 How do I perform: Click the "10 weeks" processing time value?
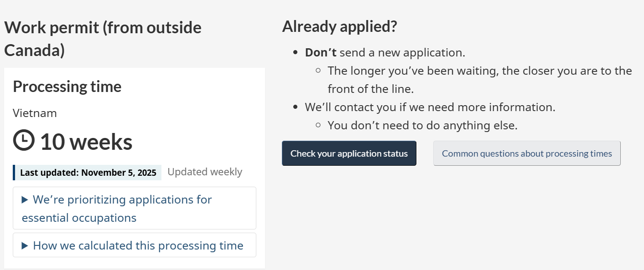[x=86, y=142]
